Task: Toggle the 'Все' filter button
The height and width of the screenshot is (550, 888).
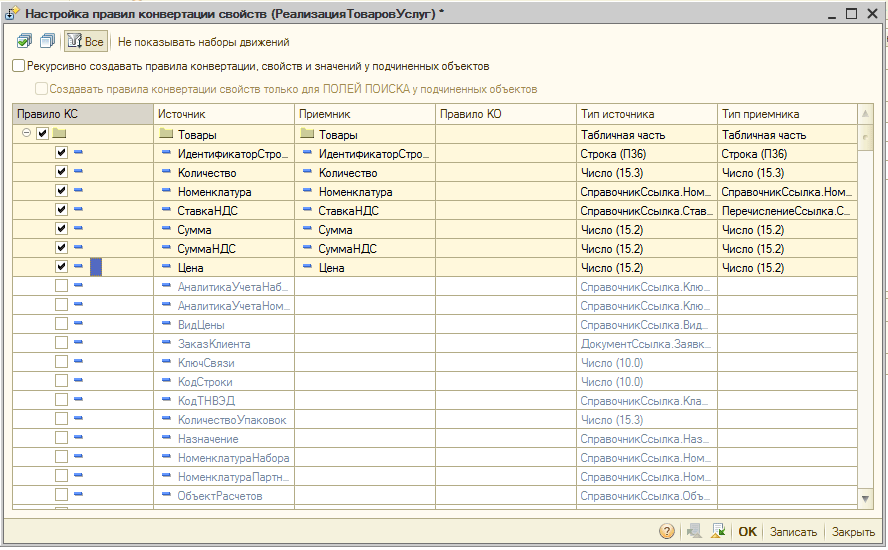Action: pyautogui.click(x=86, y=41)
